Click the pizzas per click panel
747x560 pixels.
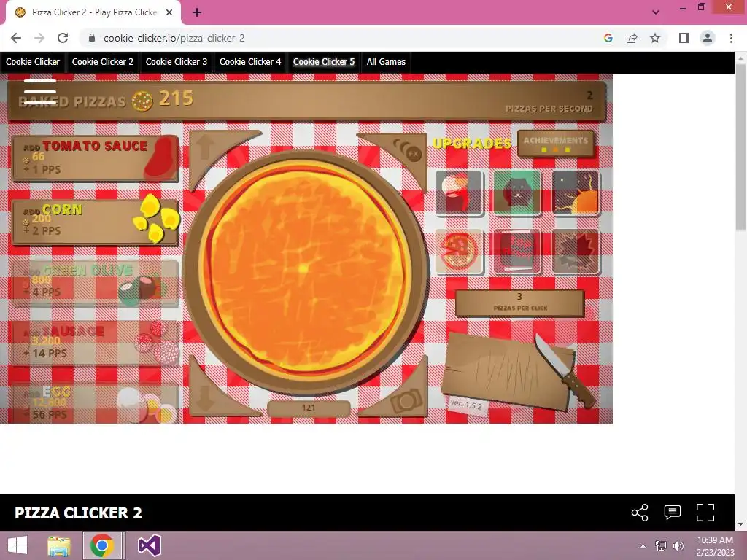click(519, 303)
